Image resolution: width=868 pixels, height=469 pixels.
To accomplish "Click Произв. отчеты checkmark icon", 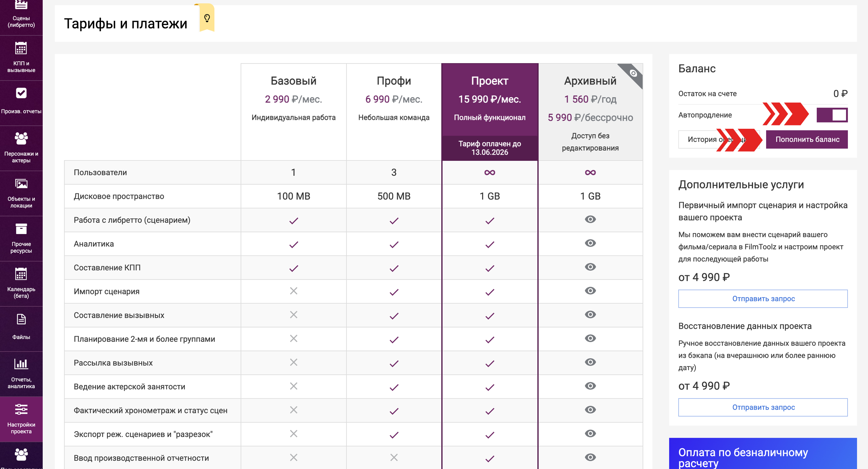I will click(21, 93).
